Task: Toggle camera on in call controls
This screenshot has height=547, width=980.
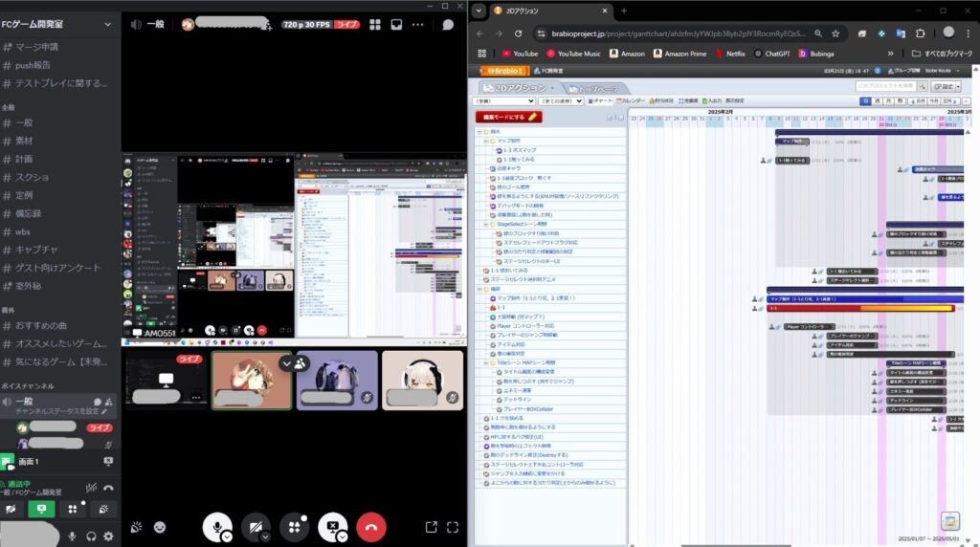Action: [253, 526]
